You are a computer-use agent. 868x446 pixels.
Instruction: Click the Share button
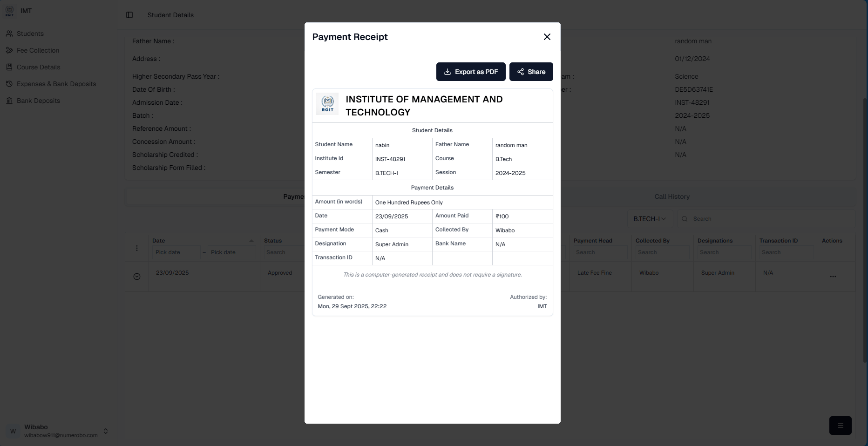point(531,72)
